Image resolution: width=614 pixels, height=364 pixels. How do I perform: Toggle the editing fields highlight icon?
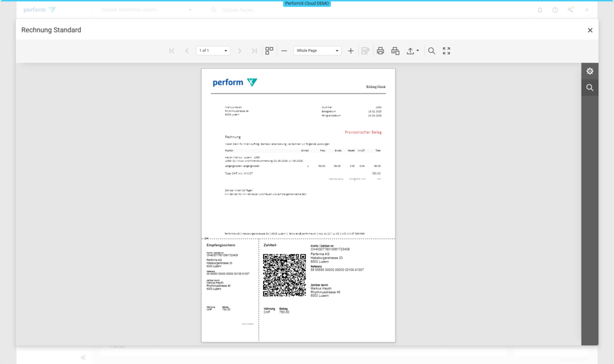[x=366, y=51]
